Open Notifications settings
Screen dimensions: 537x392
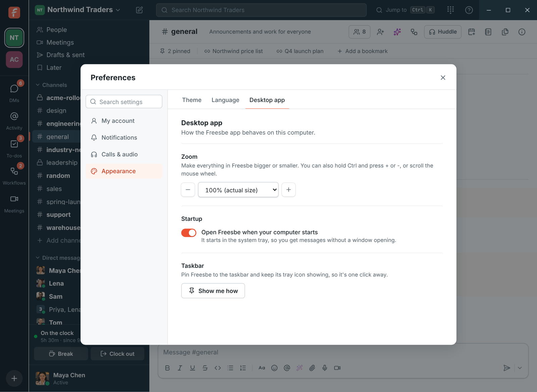point(124,138)
